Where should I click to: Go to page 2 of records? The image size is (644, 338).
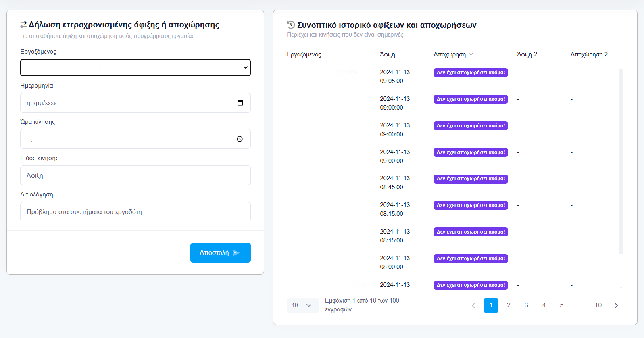coord(509,305)
